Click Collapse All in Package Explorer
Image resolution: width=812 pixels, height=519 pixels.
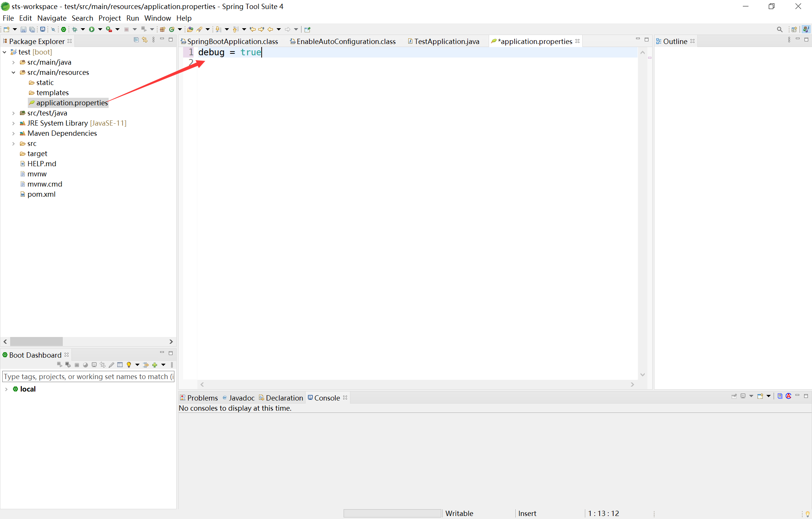(136, 40)
